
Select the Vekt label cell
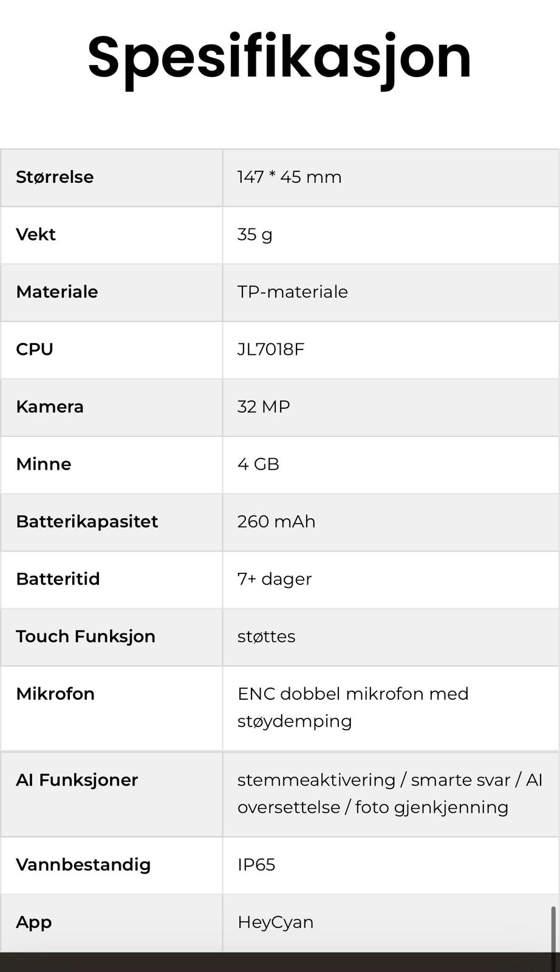[x=36, y=234]
